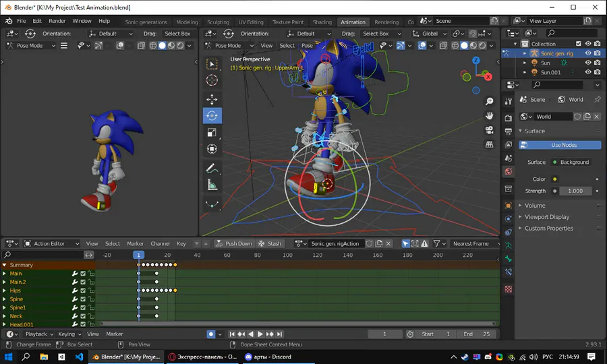Open Output properties tab

click(509, 132)
